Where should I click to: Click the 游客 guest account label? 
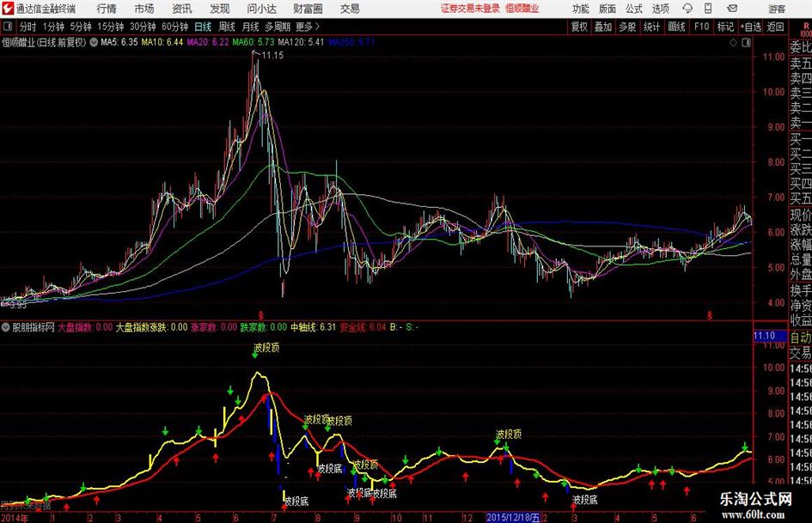[776, 9]
